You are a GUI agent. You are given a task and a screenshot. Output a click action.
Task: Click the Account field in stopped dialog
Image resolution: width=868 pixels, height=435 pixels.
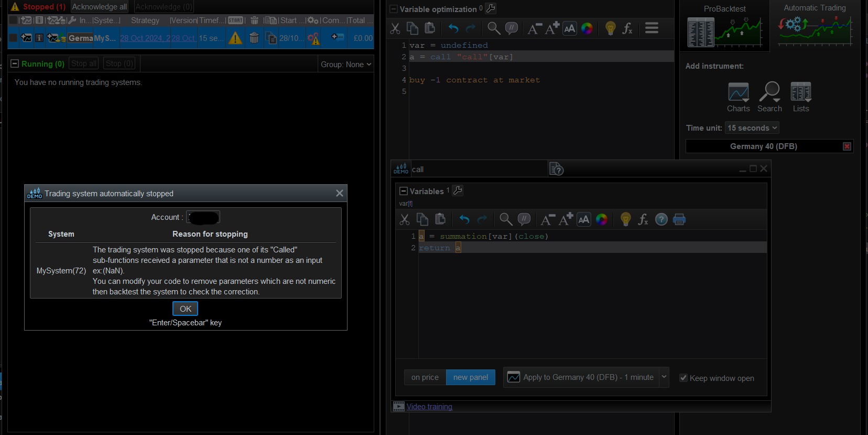pos(203,217)
